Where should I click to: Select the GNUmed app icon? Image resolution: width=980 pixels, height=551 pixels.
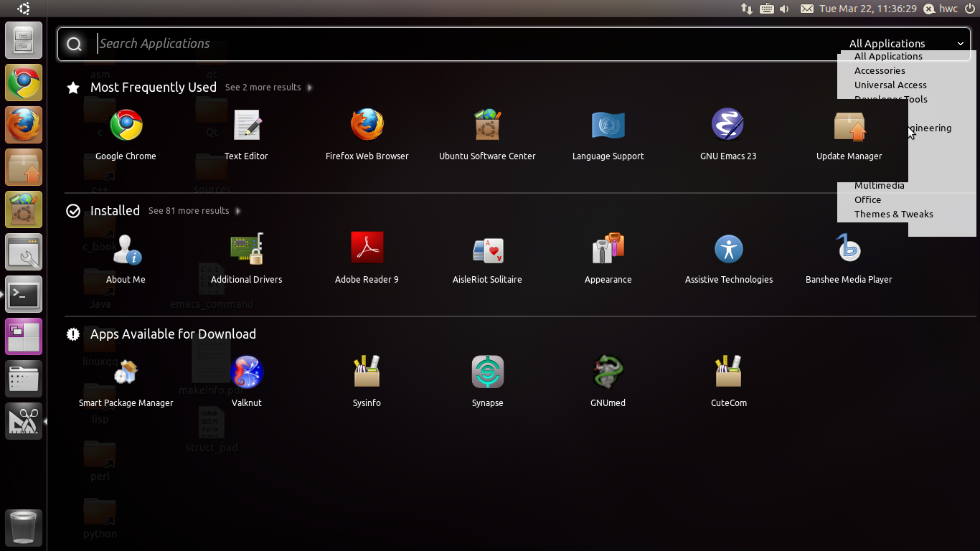click(x=608, y=372)
